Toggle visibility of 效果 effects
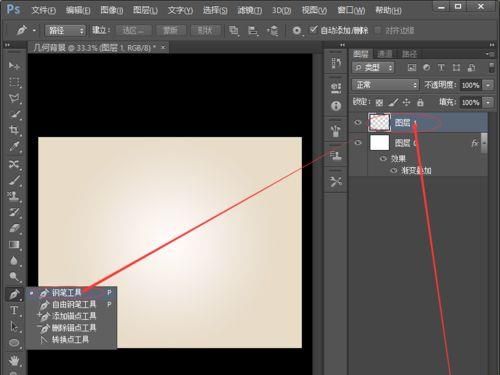 tap(383, 158)
